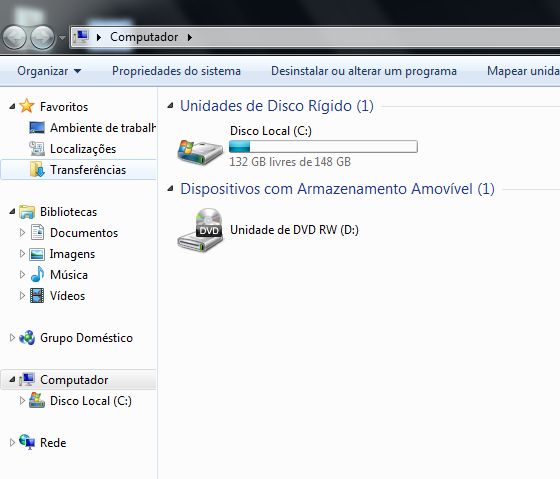560x479 pixels.
Task: Click Dispositivos com Armazenamento Amovível (1) header
Action: click(x=337, y=189)
